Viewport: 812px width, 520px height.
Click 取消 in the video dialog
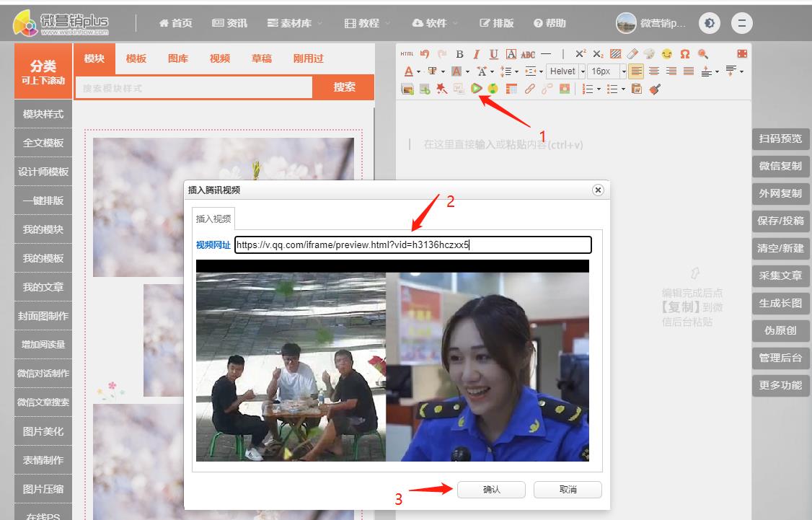click(x=568, y=490)
